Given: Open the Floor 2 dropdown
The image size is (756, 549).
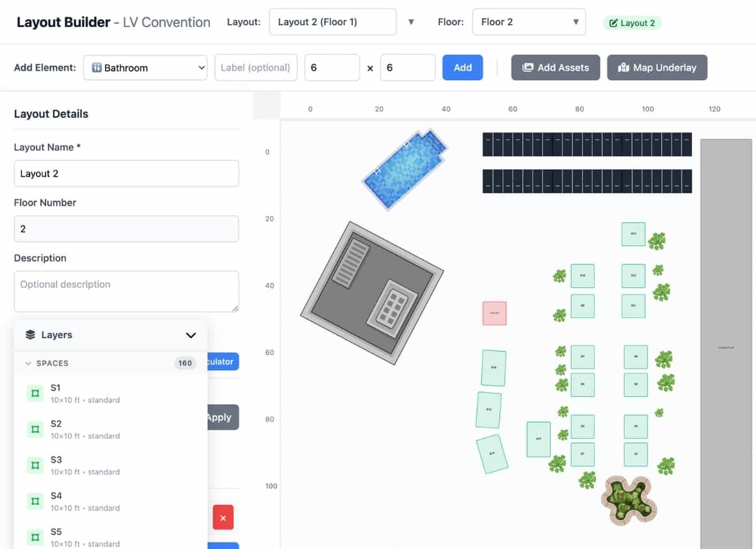Looking at the screenshot, I should (x=528, y=21).
